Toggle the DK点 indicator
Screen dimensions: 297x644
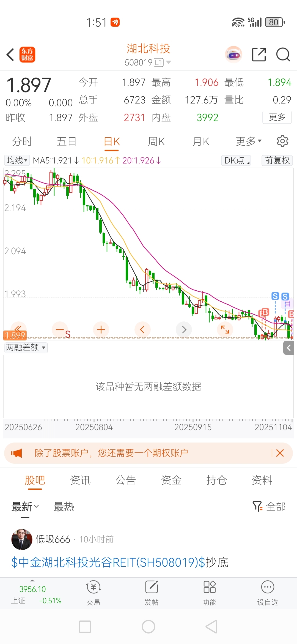[x=236, y=160]
